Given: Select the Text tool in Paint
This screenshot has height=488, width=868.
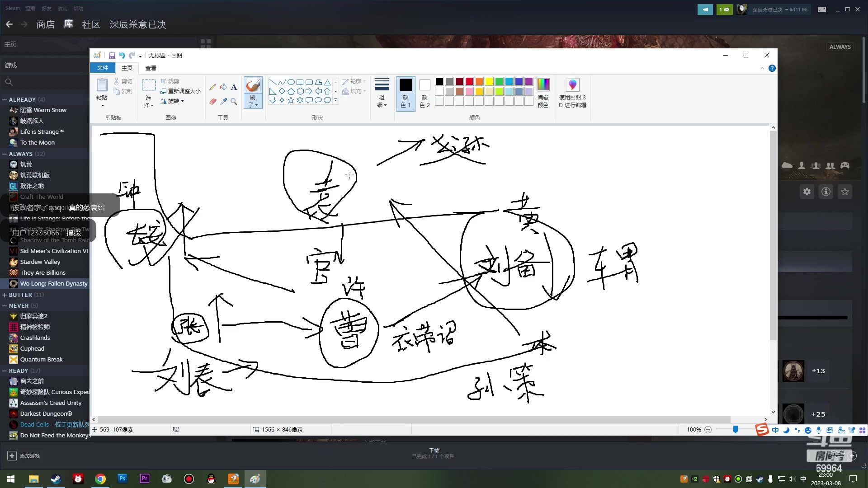Looking at the screenshot, I should point(234,87).
